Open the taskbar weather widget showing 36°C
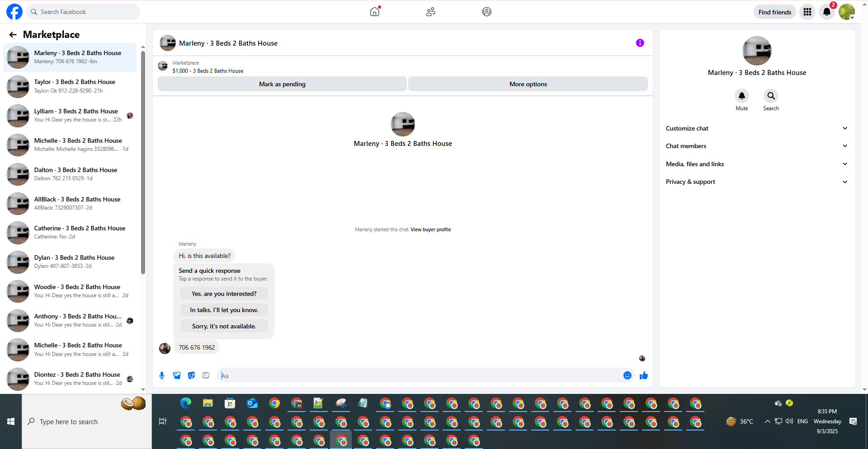Image resolution: width=868 pixels, height=449 pixels. [740, 421]
